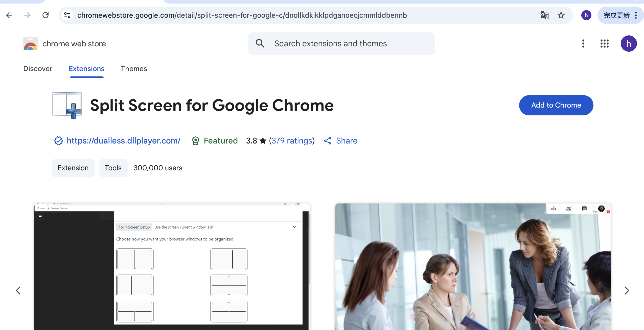
Task: Open the Google apps grid
Action: coord(604,44)
